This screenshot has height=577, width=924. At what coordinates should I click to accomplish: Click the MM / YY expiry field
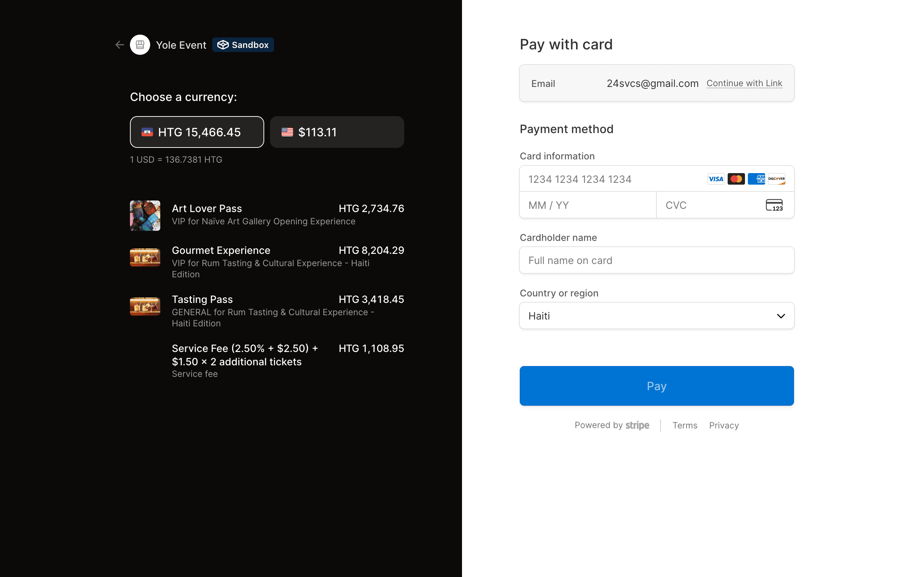587,205
